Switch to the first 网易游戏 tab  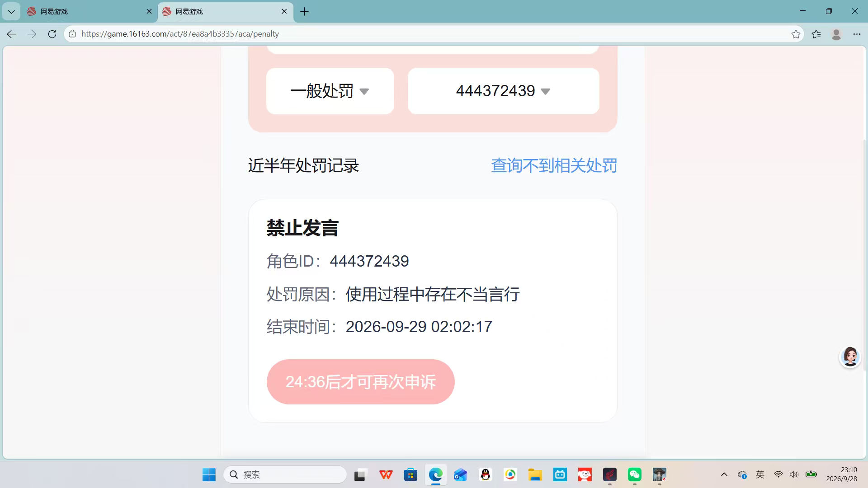coord(90,12)
